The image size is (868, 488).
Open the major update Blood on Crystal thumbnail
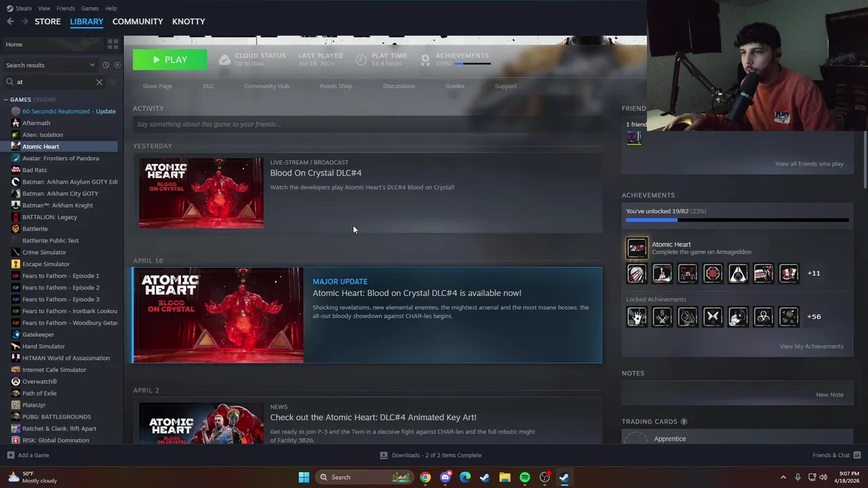pyautogui.click(x=218, y=315)
